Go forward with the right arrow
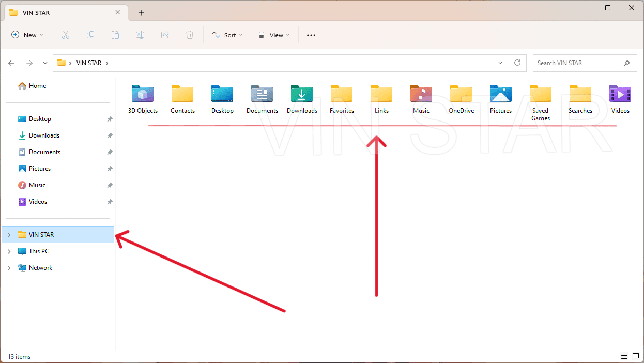Image resolution: width=644 pixels, height=363 pixels. tap(29, 63)
